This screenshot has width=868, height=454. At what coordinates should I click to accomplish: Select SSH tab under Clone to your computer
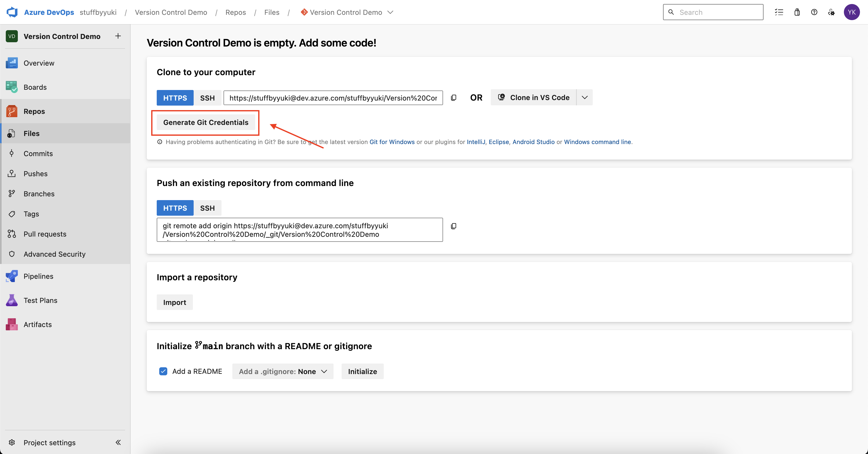(207, 98)
